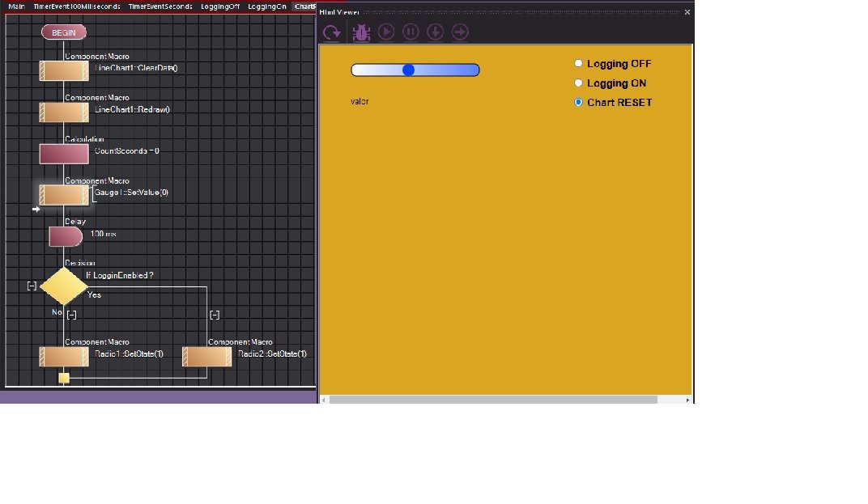This screenshot has width=868, height=504.
Task: Click the reload icon in Html Viewer toolbar
Action: (x=332, y=32)
